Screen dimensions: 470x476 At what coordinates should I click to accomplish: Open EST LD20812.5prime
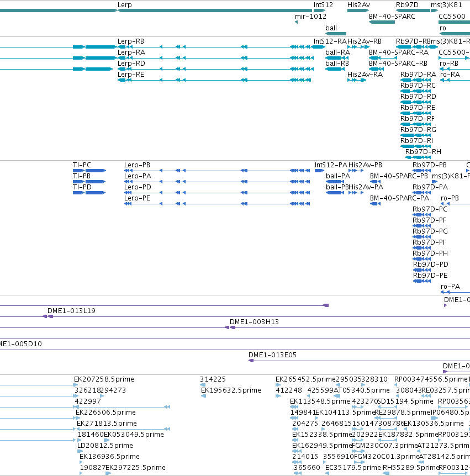pos(105,445)
